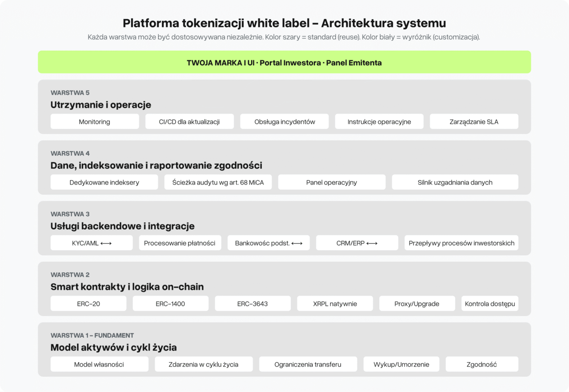Click the Wykup/Umorzenie box
The height and width of the screenshot is (392, 569).
coord(401,364)
